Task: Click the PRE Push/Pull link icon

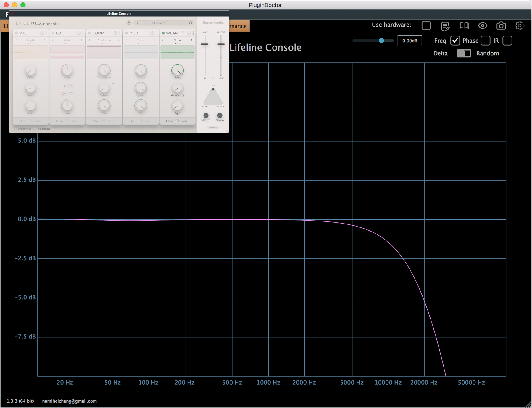Action: click(x=41, y=97)
